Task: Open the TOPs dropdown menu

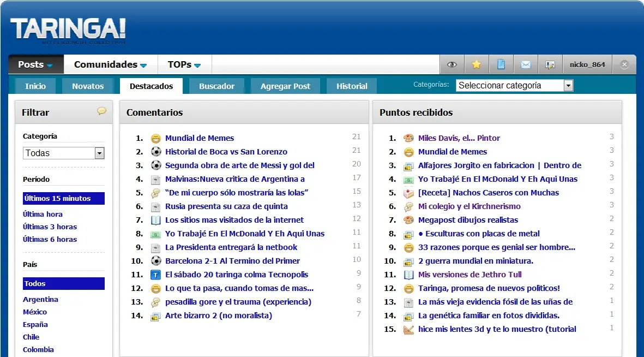Action: 184,64
